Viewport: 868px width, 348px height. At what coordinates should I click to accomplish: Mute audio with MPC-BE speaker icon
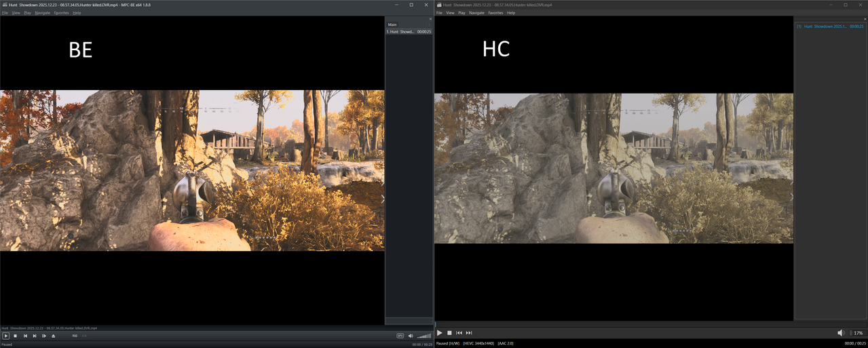click(411, 336)
